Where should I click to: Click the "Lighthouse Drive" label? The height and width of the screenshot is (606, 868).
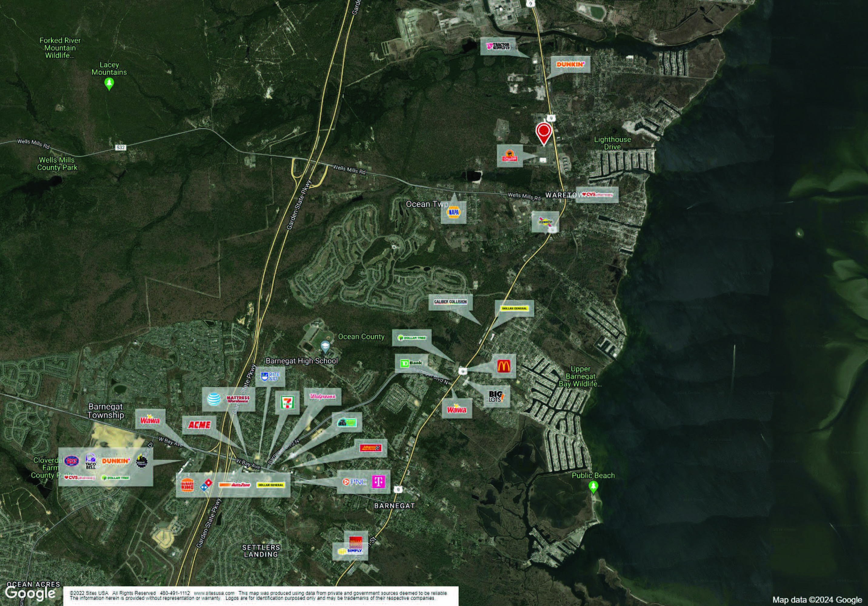(613, 143)
